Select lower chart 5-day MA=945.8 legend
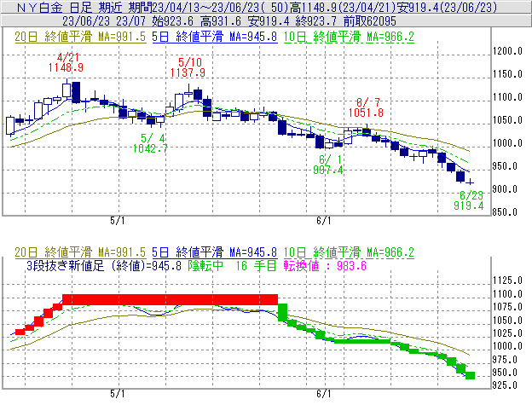 tap(215, 252)
